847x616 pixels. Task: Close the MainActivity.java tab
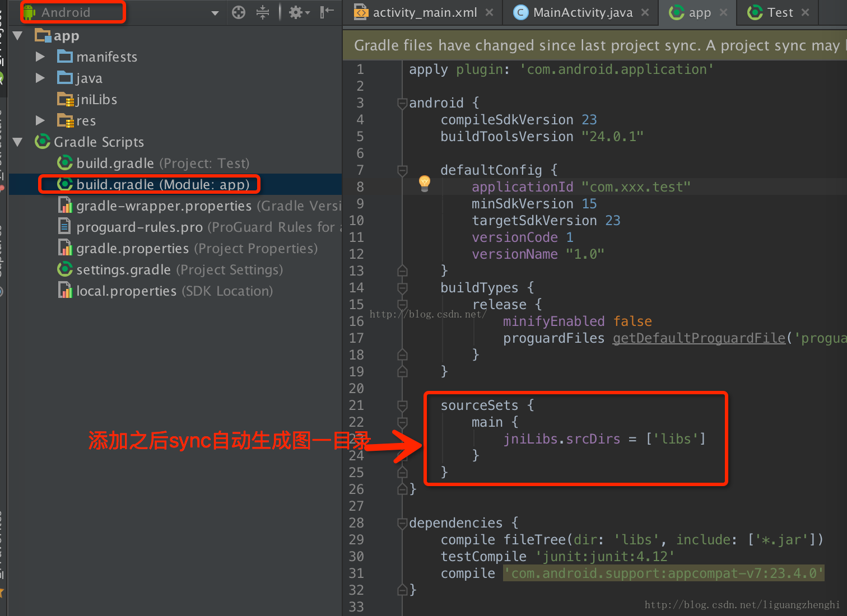[645, 12]
